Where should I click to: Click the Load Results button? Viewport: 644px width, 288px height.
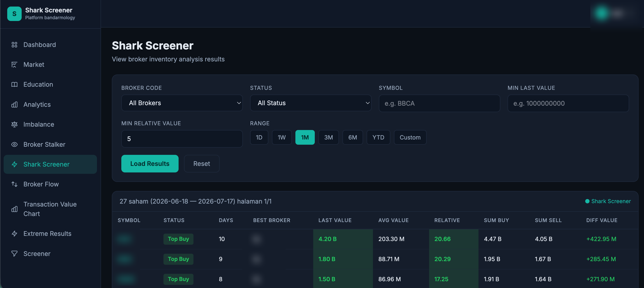pos(150,164)
